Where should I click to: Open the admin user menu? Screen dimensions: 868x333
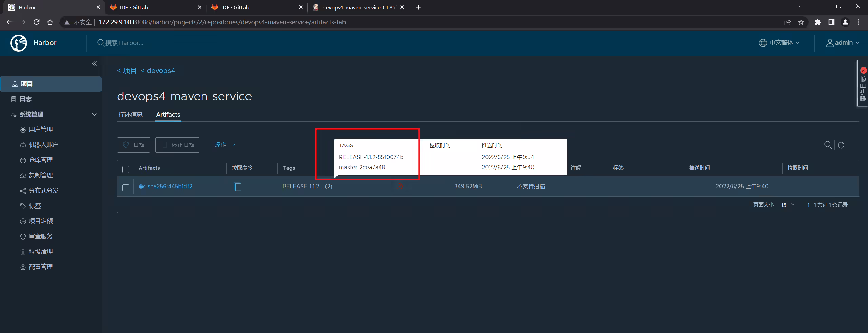(842, 43)
